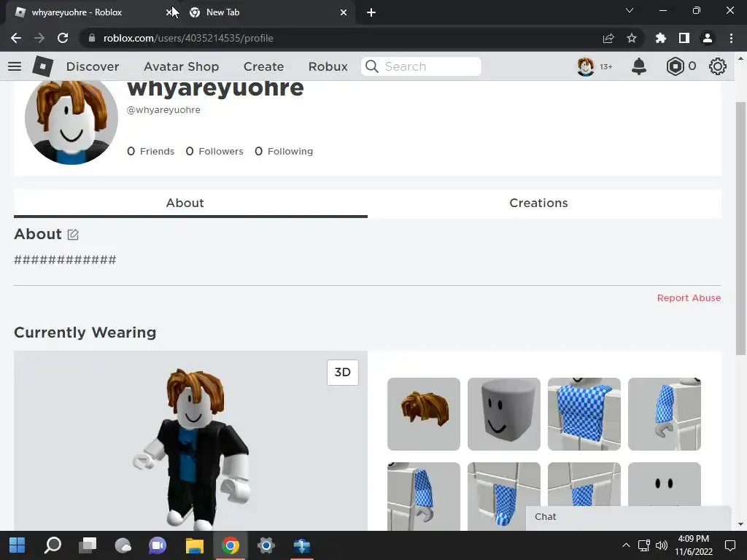Switch to the New Tab tab
The width and height of the screenshot is (747, 560).
[267, 12]
